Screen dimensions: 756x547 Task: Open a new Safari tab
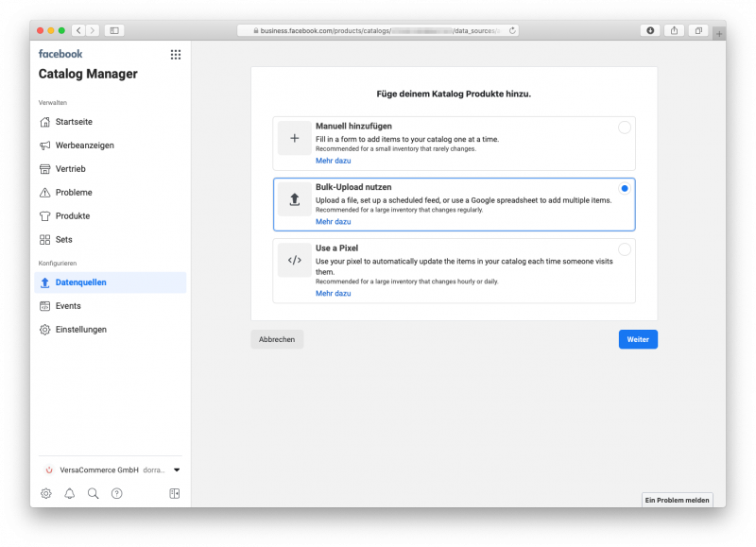[x=719, y=34]
